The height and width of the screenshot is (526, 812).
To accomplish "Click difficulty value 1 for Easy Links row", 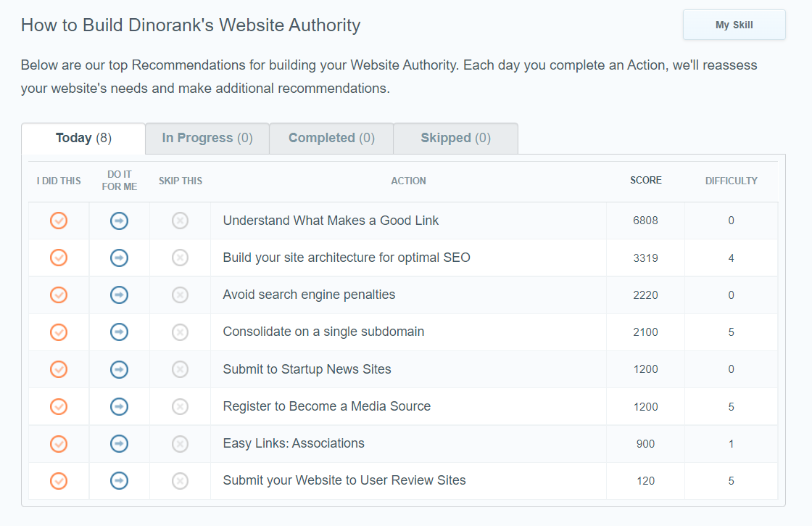I will 732,444.
